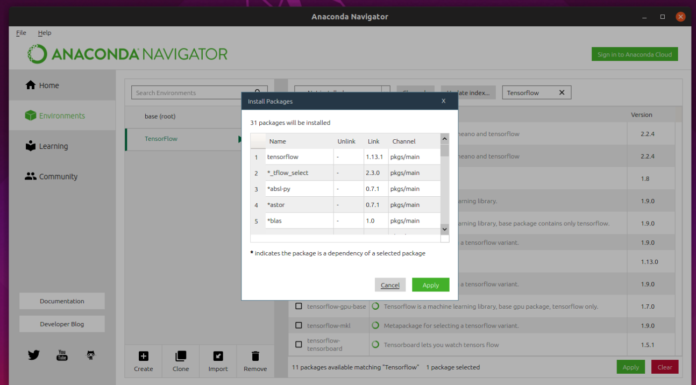Click the 1.13.0 version in the main table
Image resolution: width=696 pixels, height=385 pixels.
(649, 262)
